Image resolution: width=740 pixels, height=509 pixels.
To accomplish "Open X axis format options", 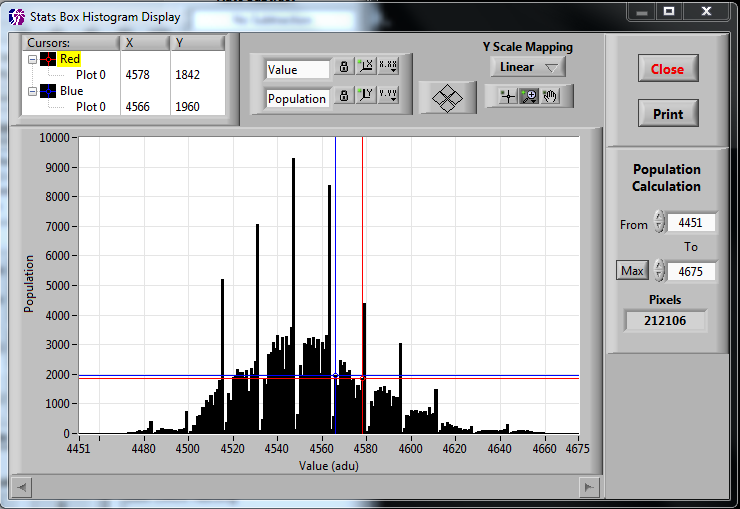I will (x=388, y=67).
